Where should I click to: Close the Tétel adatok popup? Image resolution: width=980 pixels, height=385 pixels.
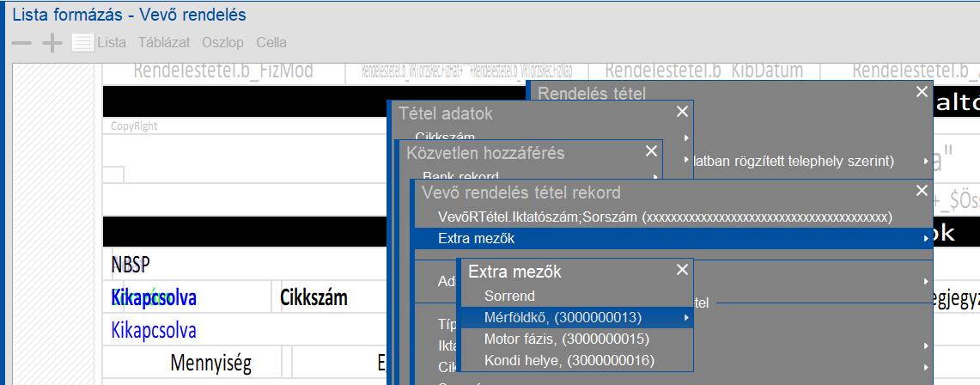tap(682, 112)
